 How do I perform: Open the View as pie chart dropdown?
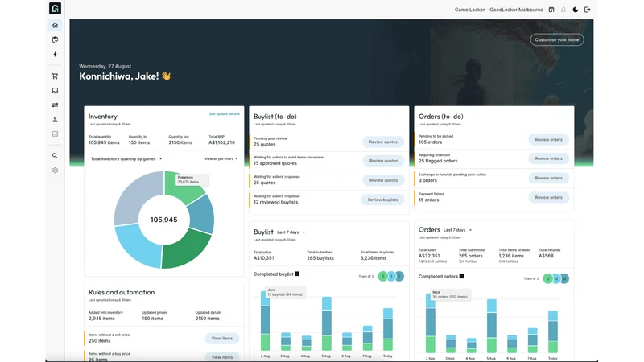pos(221,158)
